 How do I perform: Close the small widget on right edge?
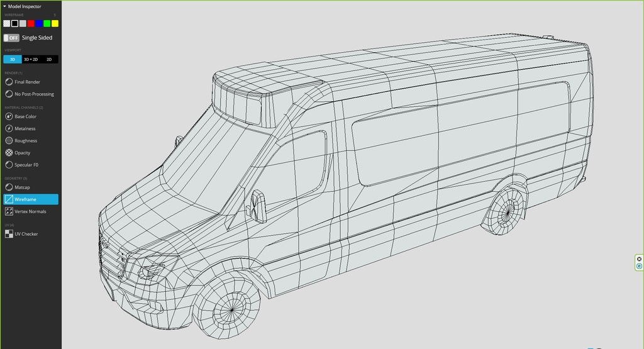click(x=640, y=259)
